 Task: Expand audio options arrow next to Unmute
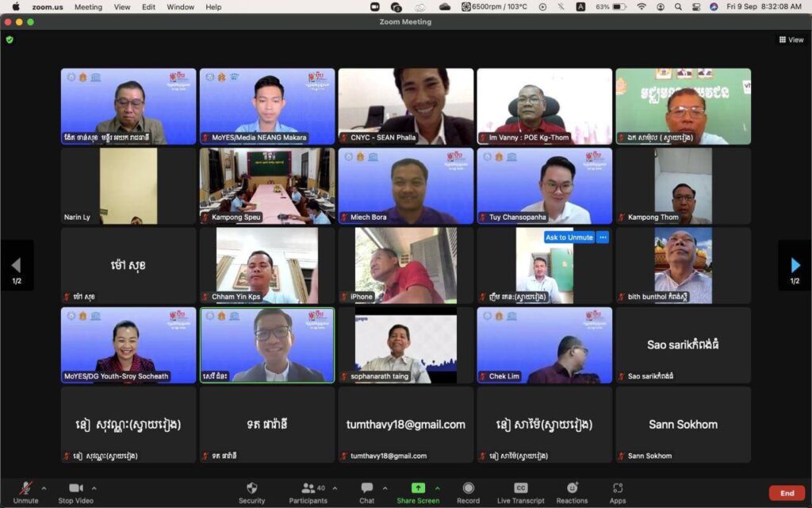click(44, 488)
